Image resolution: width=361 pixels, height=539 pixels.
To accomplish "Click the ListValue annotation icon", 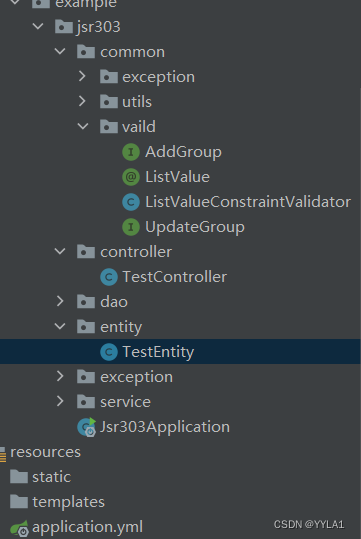I will tap(131, 177).
